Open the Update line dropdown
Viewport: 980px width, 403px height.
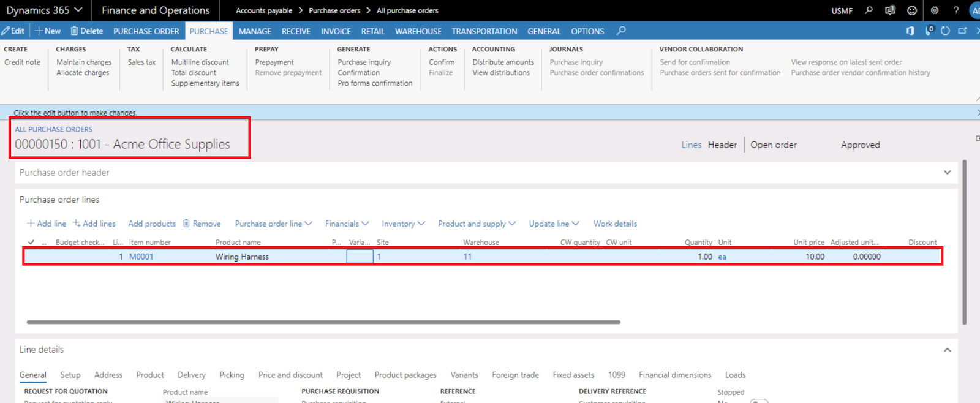click(554, 224)
